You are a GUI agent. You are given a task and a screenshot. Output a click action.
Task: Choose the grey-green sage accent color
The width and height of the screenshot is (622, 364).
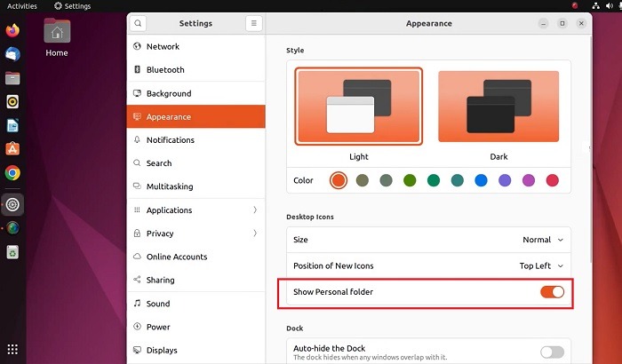point(386,180)
